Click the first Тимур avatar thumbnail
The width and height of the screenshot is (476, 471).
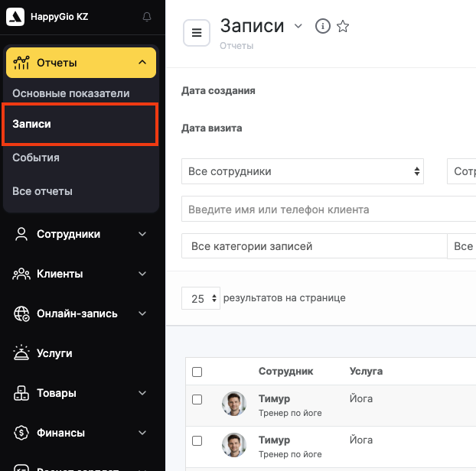coord(234,404)
